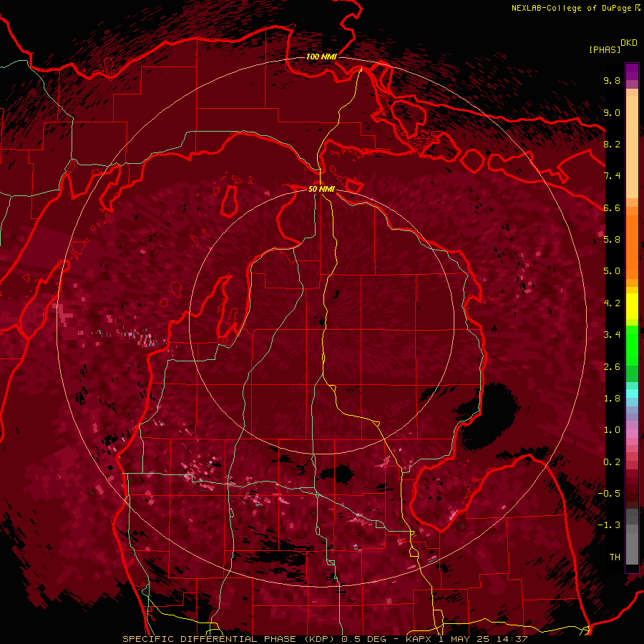Viewport: 644px width, 644px height.
Task: Click the 50 NMI range ring label
Action: (x=321, y=189)
